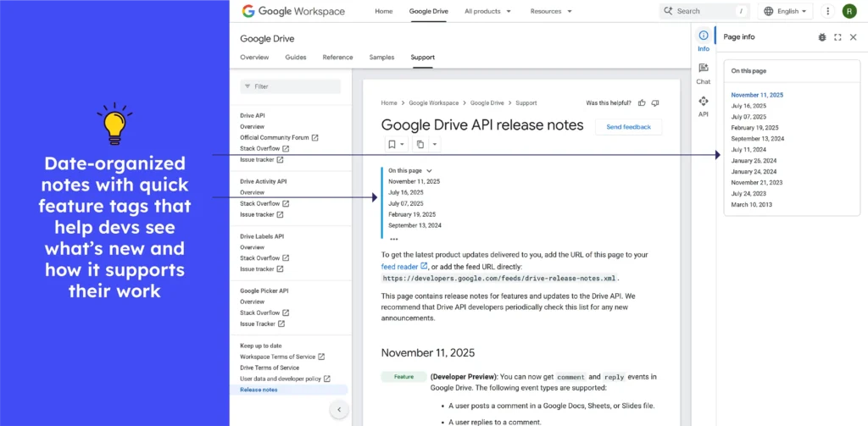Screen dimensions: 868x426
Task: Collapse the left navigation with arrow button
Action: click(339, 410)
